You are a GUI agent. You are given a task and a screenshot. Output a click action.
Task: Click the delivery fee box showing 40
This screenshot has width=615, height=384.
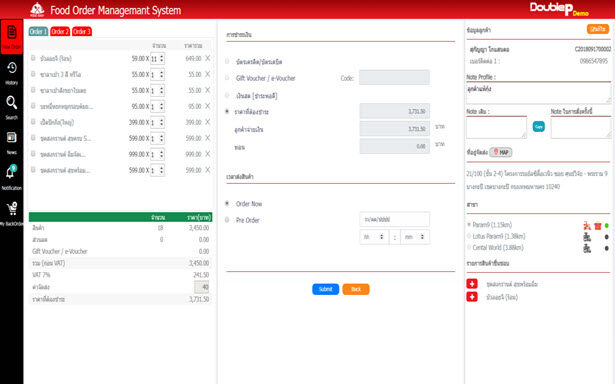point(202,287)
